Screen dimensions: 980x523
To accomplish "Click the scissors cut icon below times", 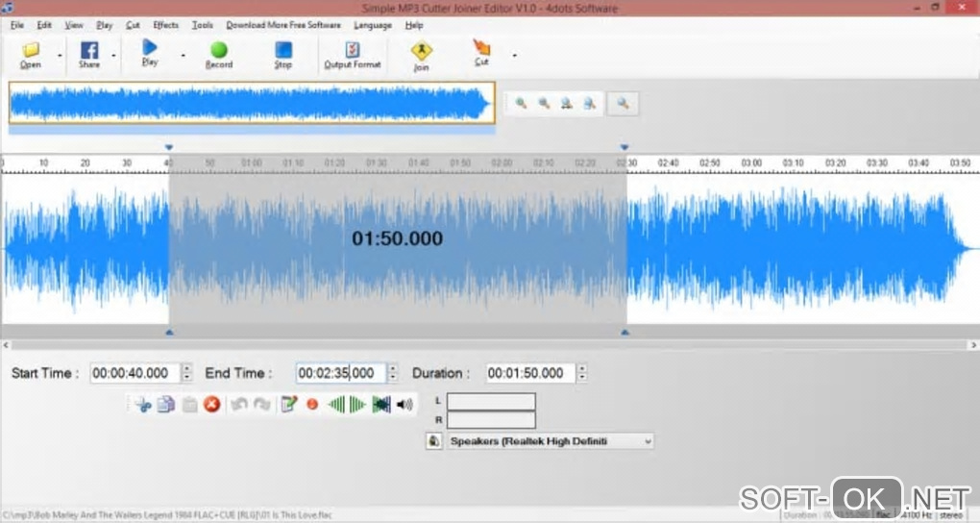I will tap(143, 405).
